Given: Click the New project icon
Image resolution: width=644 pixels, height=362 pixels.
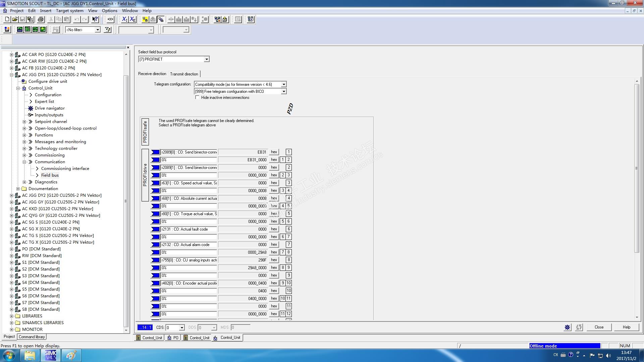Looking at the screenshot, I should [7, 19].
